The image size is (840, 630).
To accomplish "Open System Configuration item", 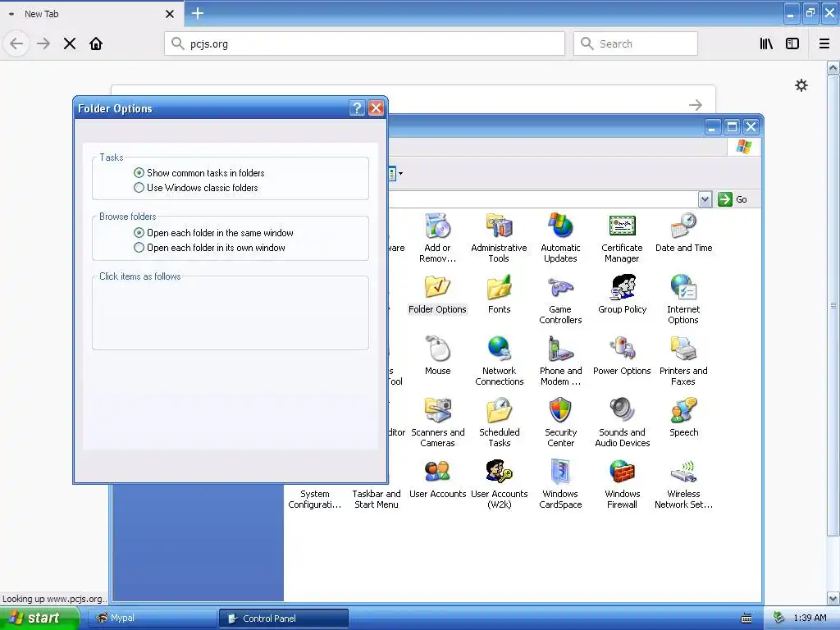I will point(314,499).
